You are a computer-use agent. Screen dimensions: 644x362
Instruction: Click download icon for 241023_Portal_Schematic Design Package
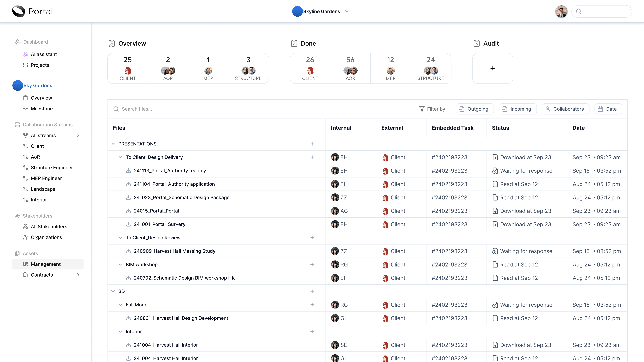click(128, 197)
